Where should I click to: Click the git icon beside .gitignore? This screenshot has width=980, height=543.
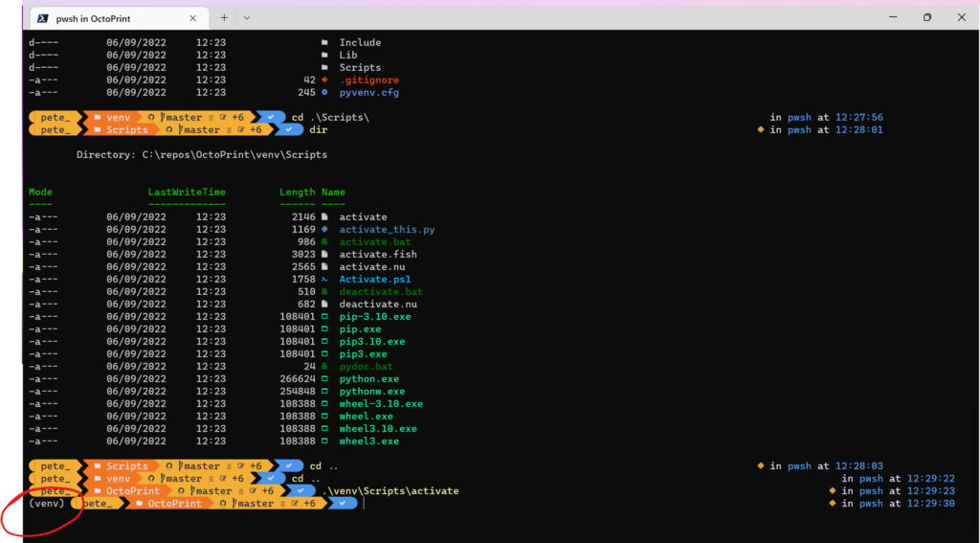click(x=324, y=80)
